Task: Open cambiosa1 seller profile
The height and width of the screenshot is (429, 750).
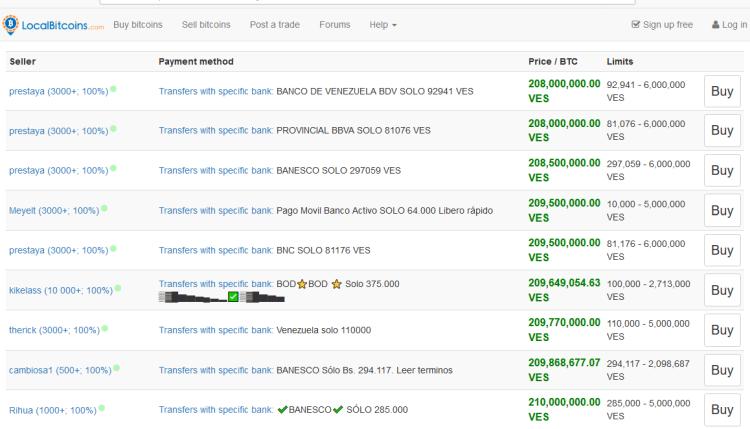Action: 60,370
